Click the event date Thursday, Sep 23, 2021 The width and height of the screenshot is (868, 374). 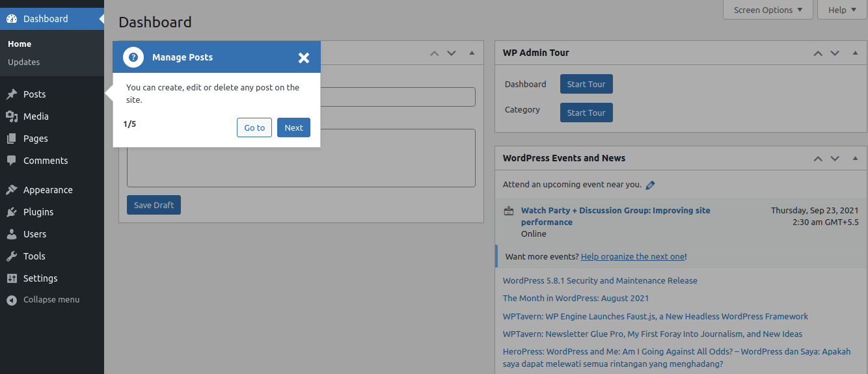pos(815,211)
